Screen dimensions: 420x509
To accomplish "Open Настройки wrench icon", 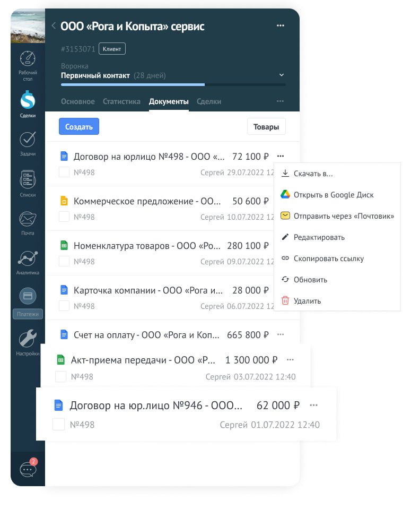I will pyautogui.click(x=28, y=338).
